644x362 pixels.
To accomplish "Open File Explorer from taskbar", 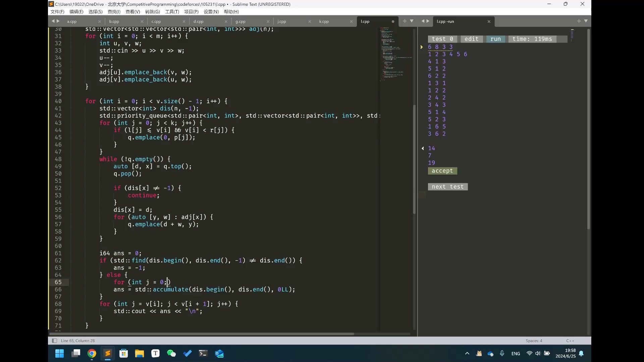I will pyautogui.click(x=140, y=354).
